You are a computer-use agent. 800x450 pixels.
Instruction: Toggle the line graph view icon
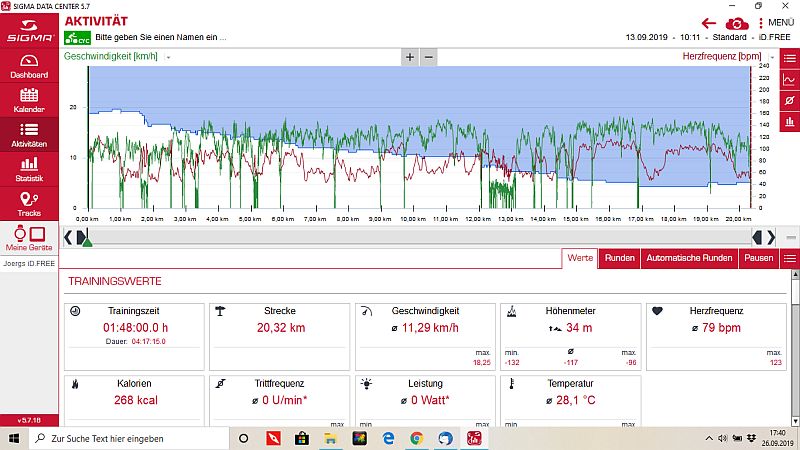coord(789,80)
